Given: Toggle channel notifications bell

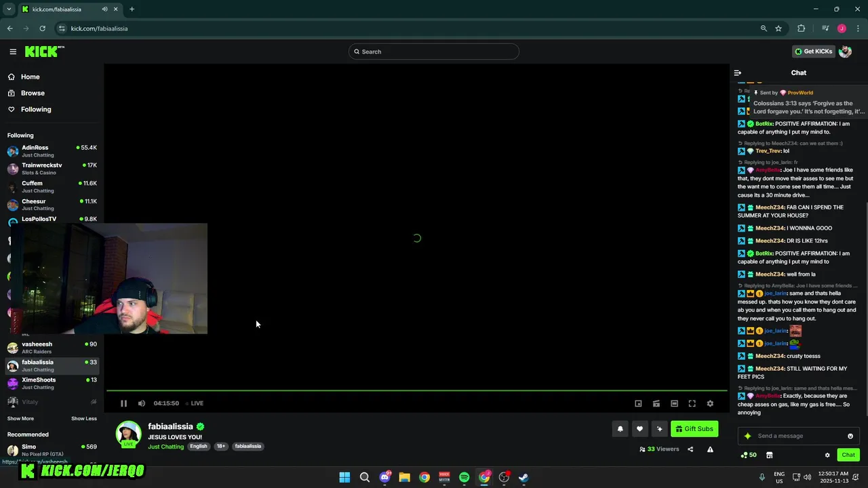Looking at the screenshot, I should tap(620, 428).
